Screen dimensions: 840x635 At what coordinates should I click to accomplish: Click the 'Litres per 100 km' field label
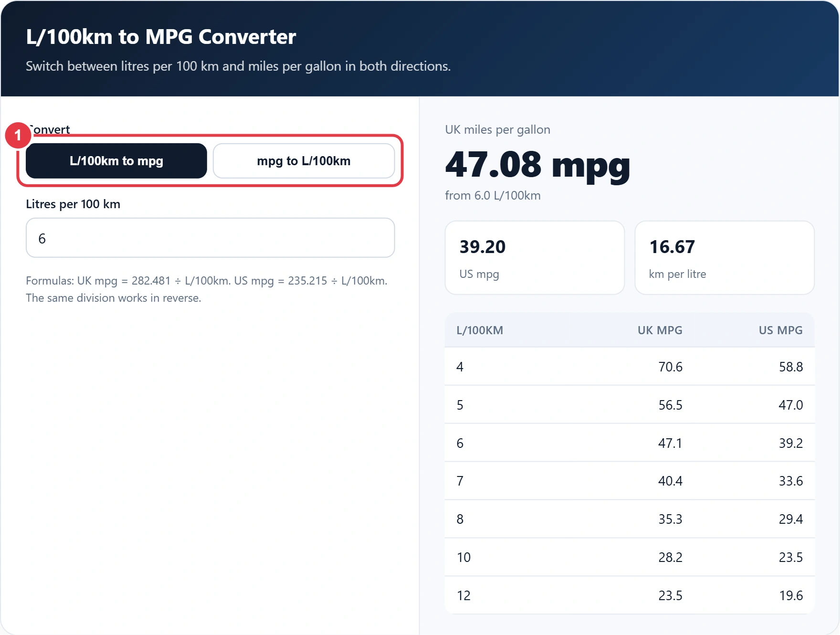tap(73, 204)
